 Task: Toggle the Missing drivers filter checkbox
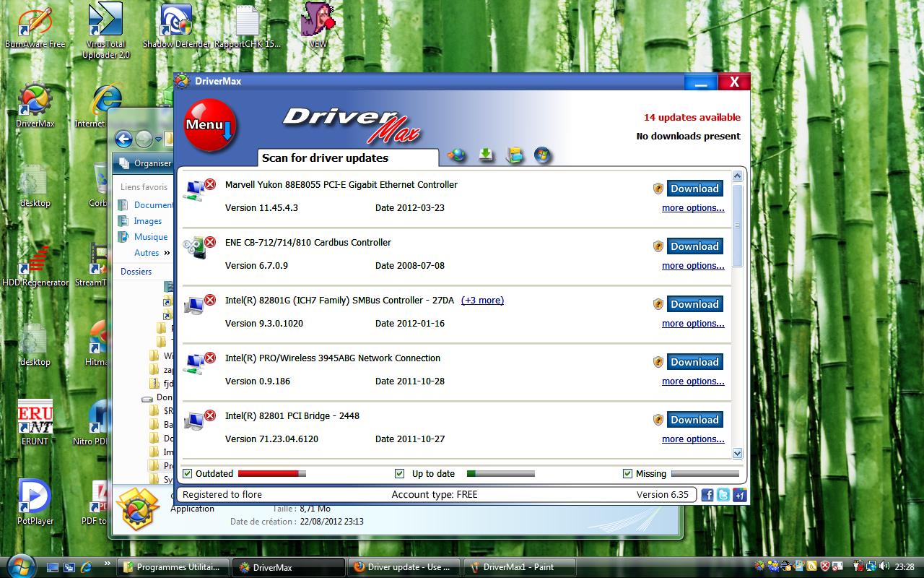tap(627, 474)
